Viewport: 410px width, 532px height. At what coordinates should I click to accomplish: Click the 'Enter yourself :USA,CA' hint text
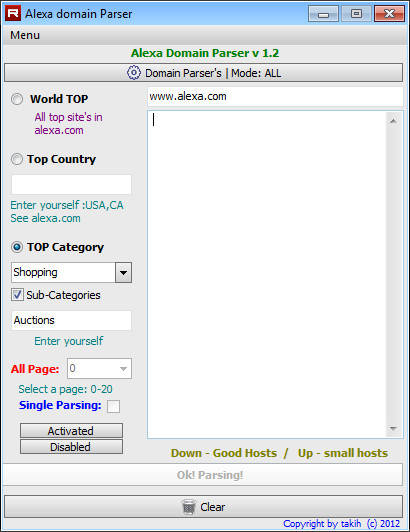67,205
